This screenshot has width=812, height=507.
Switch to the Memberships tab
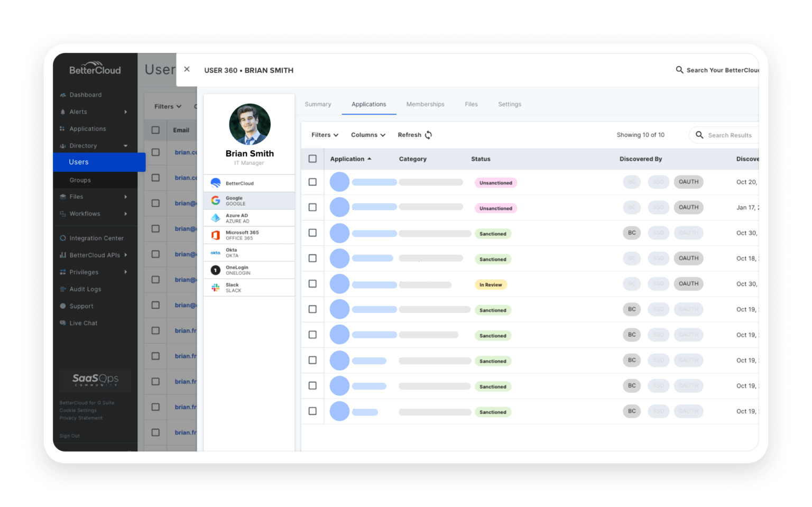coord(425,104)
